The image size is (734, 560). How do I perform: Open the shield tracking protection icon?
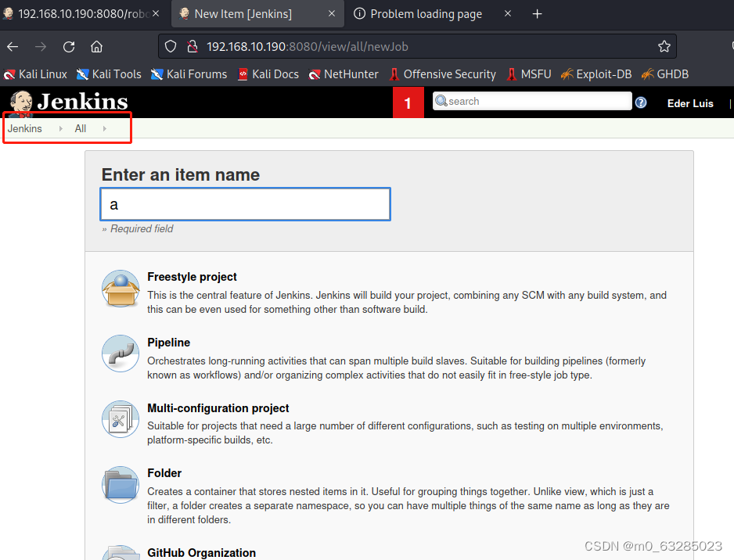pos(171,46)
